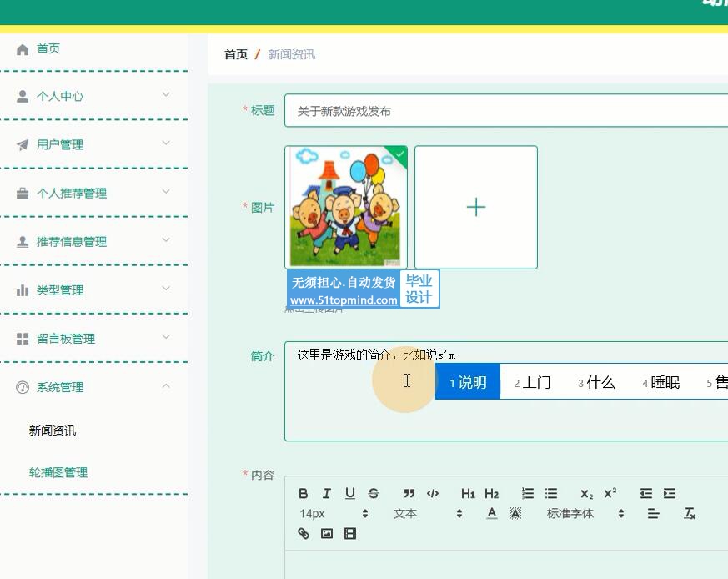Collapse the 系统管理 menu chevron
Image resolution: width=728 pixels, height=579 pixels.
pos(166,385)
